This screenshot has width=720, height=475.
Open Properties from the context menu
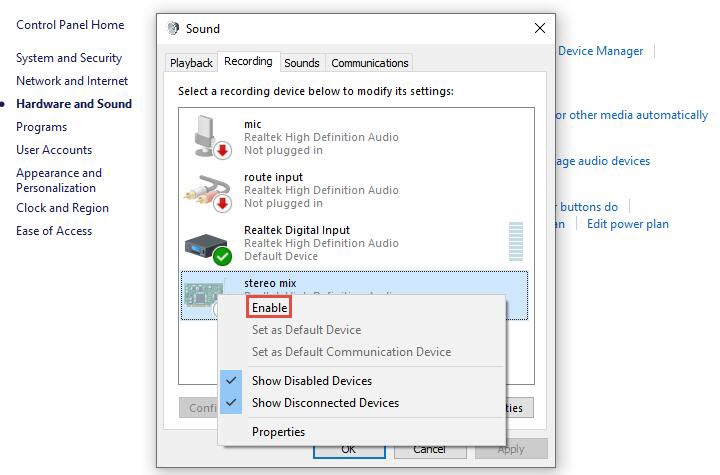pyautogui.click(x=278, y=432)
